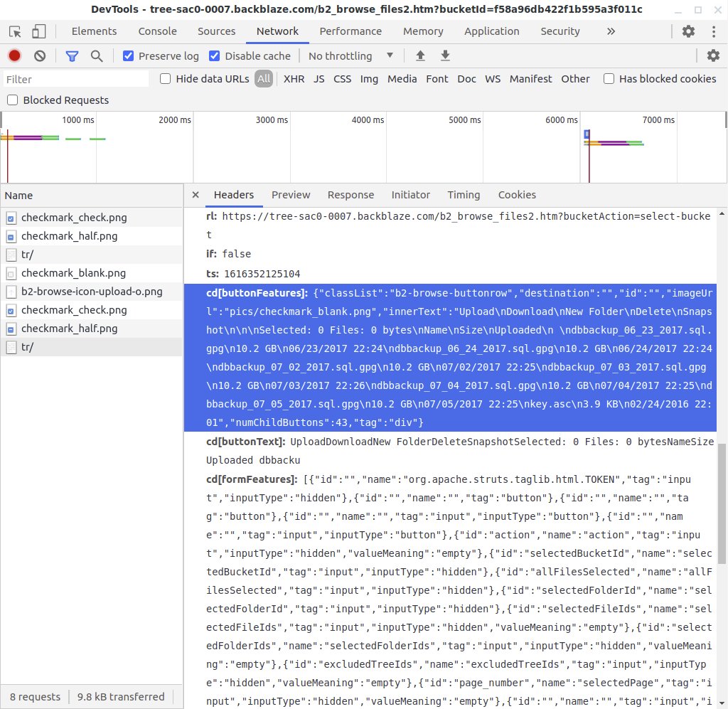The image size is (728, 709).
Task: Open the No throttling dropdown
Action: point(350,56)
